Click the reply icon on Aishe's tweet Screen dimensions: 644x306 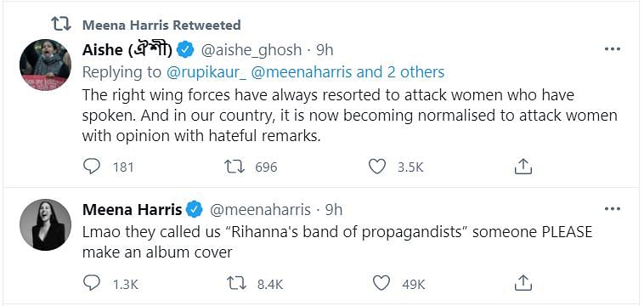91,167
